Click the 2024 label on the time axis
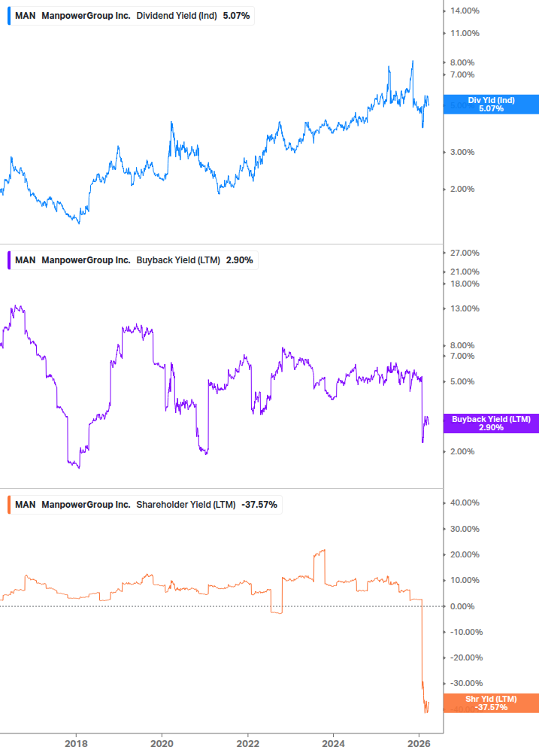This screenshot has width=539, height=756. pos(333,744)
